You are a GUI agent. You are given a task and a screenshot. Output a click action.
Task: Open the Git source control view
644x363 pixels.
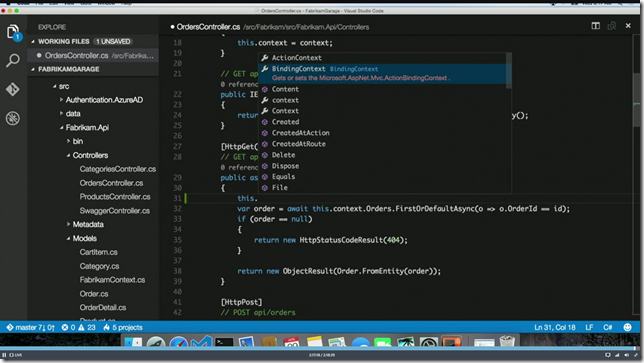coord(13,89)
